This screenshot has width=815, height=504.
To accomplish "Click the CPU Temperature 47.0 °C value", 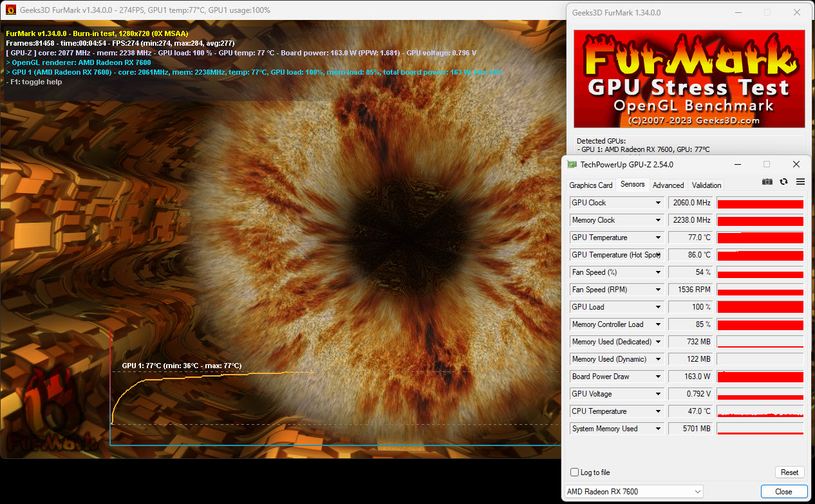I will coord(690,411).
